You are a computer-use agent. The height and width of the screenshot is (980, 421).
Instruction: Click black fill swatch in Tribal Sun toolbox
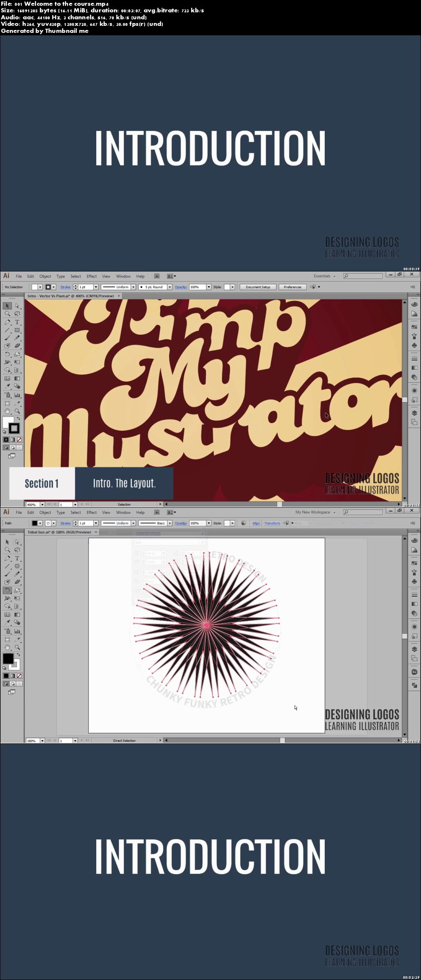click(8, 658)
